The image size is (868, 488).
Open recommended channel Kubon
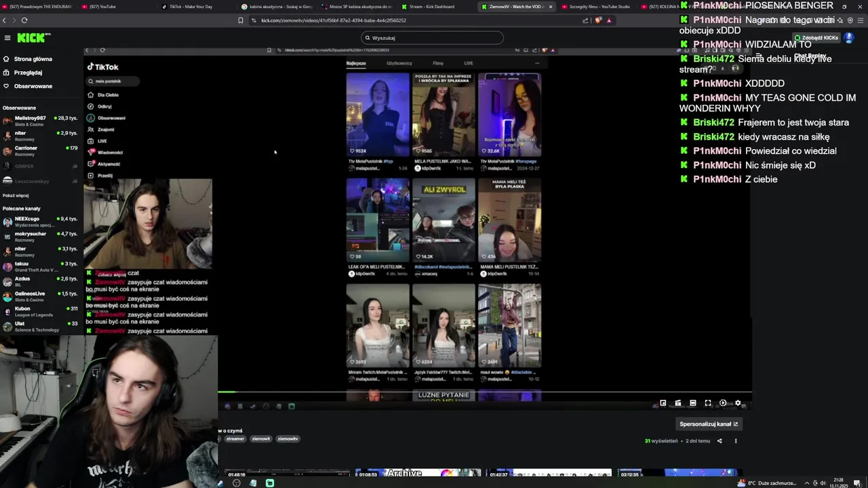pyautogui.click(x=40, y=311)
